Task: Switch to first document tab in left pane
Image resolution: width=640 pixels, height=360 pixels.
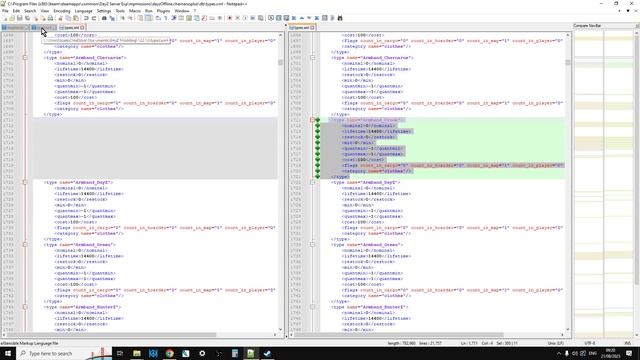Action: click(x=15, y=28)
